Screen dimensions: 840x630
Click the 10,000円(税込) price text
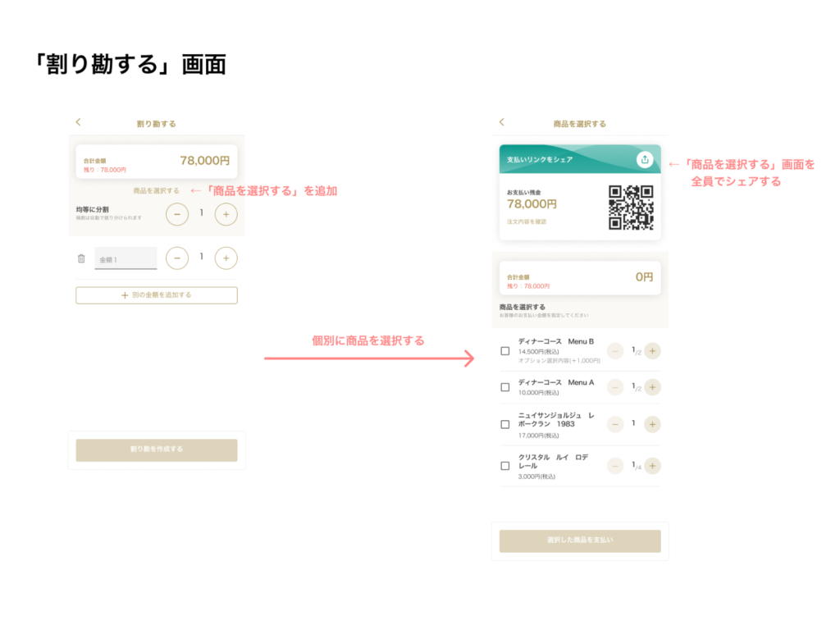coord(538,393)
